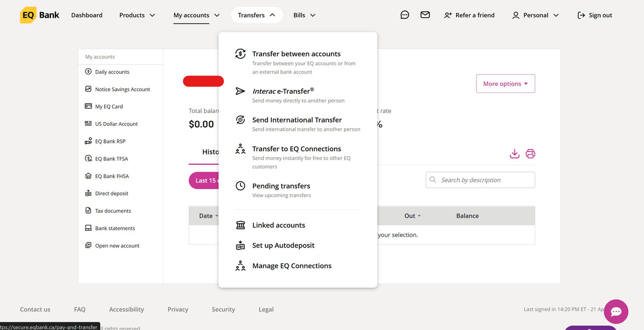Screen dimensions: 644x330
Task: Open the Accessibility footer link
Action: pos(126,309)
